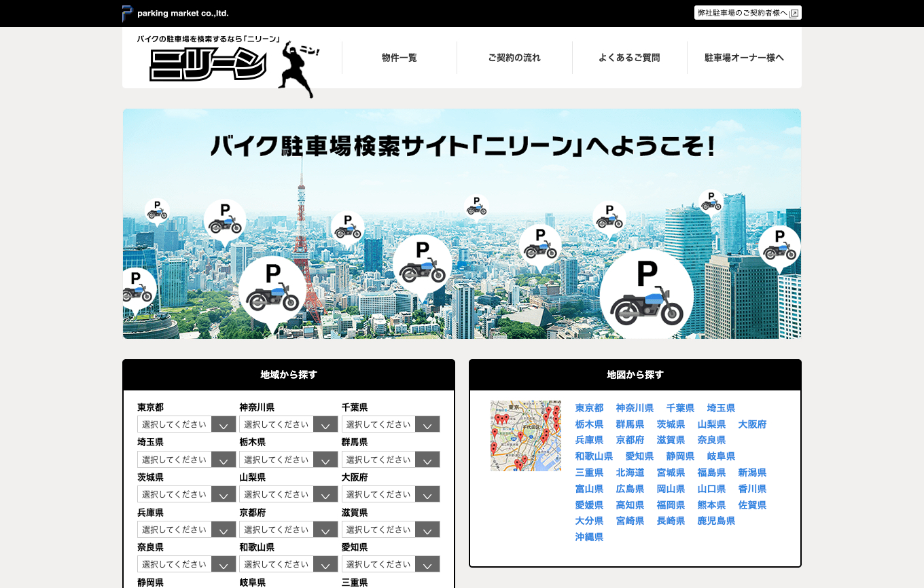Screen dimensions: 924x588
Task: Expand the 滋賀県 area dropdown
Action: pyautogui.click(x=391, y=530)
